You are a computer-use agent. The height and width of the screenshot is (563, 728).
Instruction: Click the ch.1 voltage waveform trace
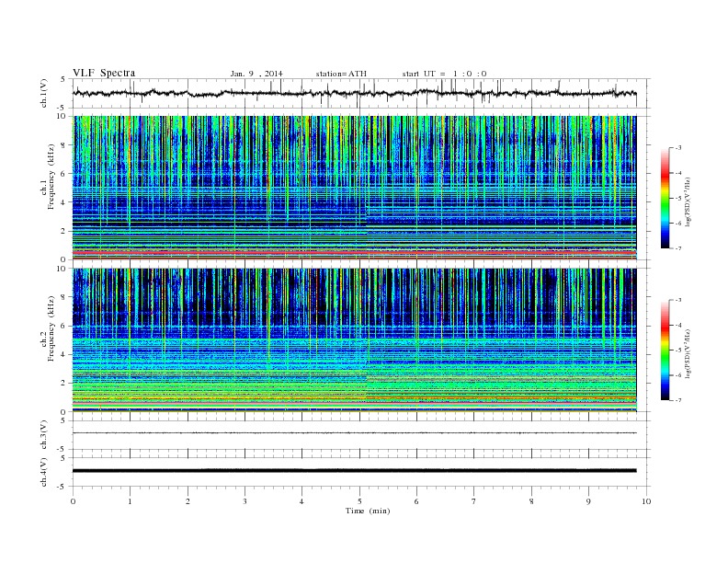tap(354, 93)
